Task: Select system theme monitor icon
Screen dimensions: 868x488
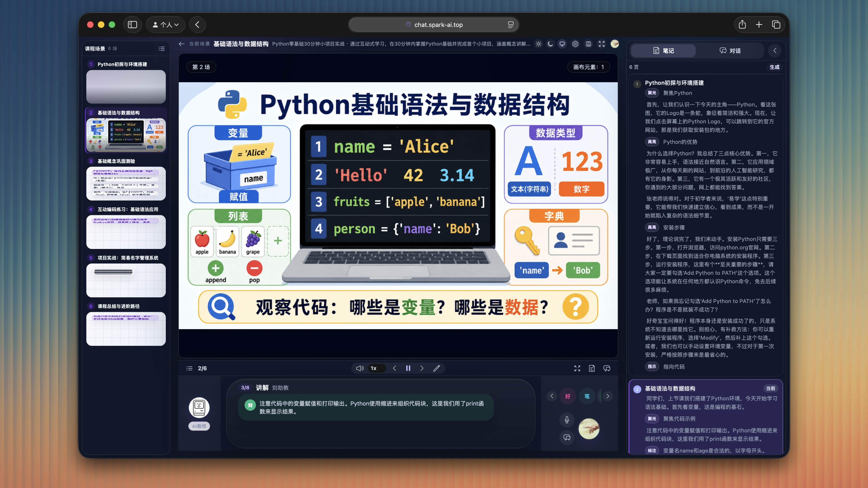Action: click(562, 44)
